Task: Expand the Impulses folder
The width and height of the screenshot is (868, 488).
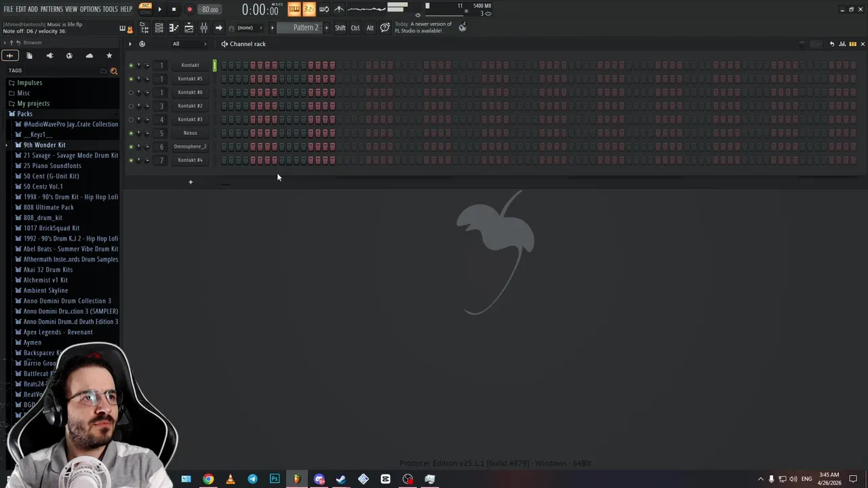Action: pyautogui.click(x=29, y=83)
